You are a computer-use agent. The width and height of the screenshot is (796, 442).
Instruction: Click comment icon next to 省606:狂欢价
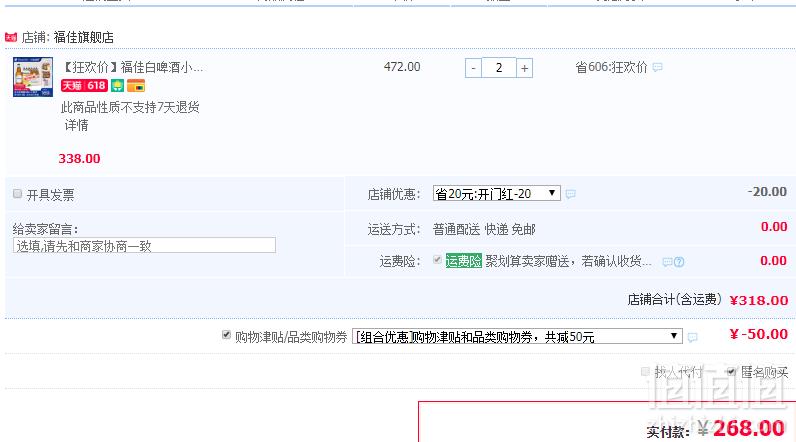tap(657, 67)
